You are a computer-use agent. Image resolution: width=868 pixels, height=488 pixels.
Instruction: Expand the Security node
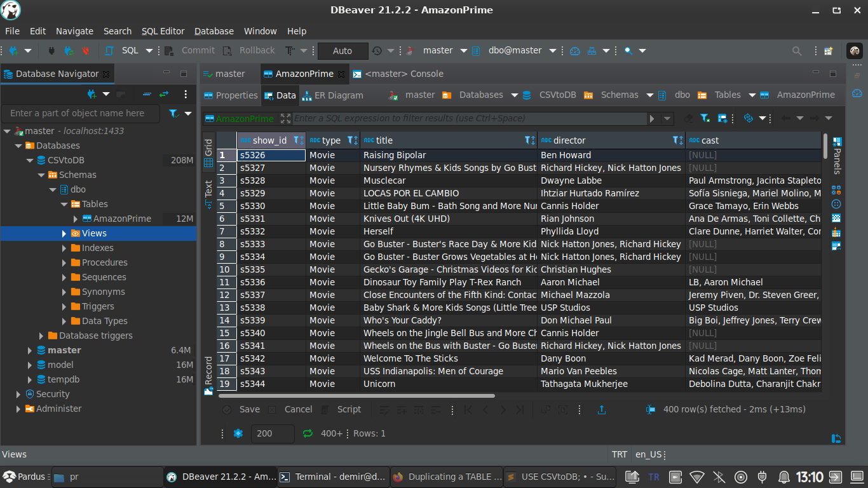pos(18,395)
